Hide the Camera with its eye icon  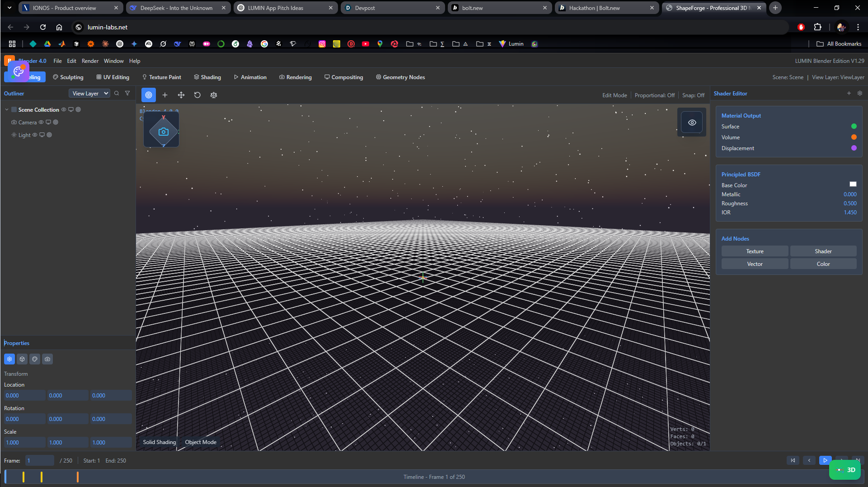point(41,122)
